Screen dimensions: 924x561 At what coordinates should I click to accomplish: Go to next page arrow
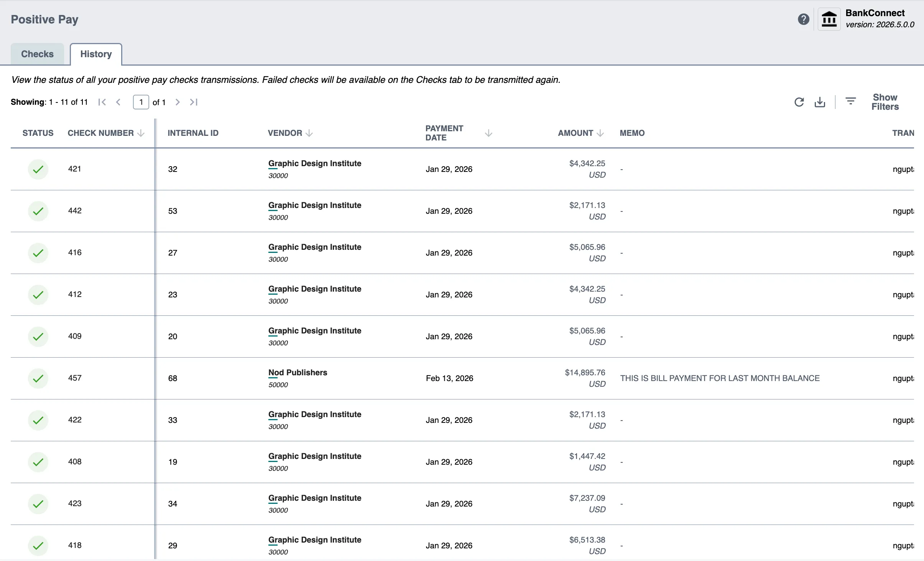pos(178,102)
